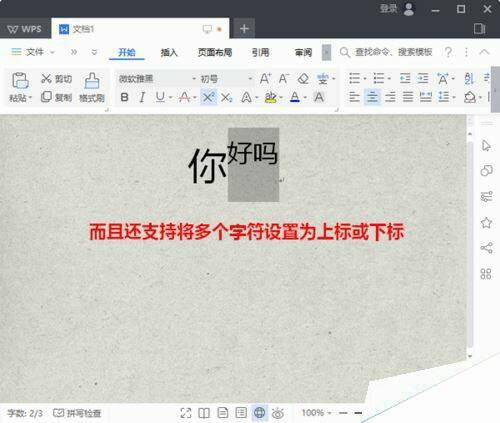The height and width of the screenshot is (423, 500).
Task: Apply distributed alignment
Action: pos(426,97)
